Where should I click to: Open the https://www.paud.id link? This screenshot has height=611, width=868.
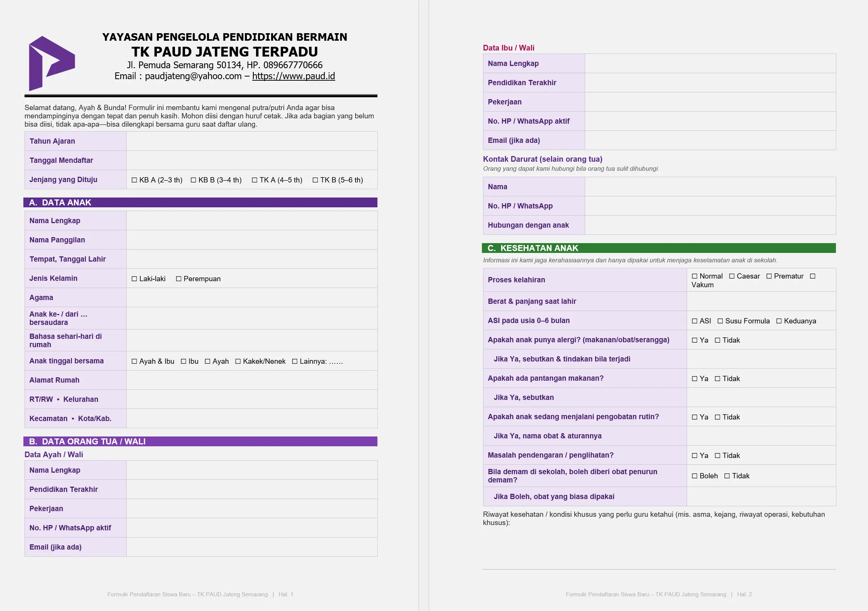(293, 76)
